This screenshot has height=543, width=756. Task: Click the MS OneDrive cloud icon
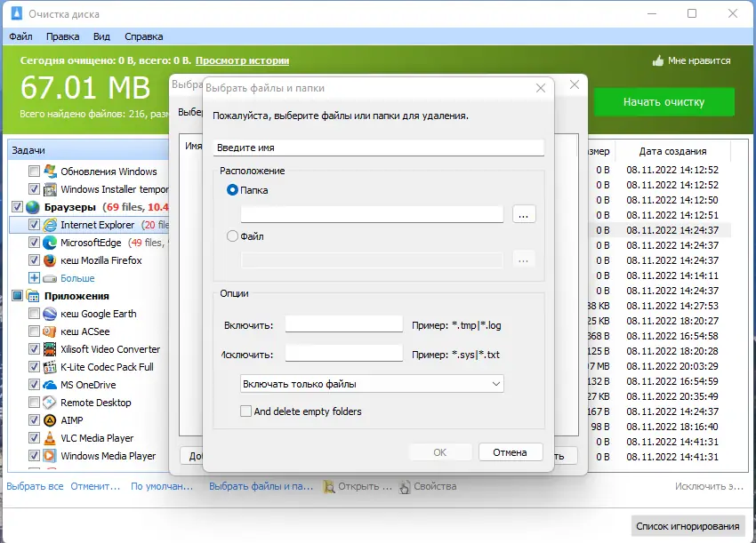[50, 385]
